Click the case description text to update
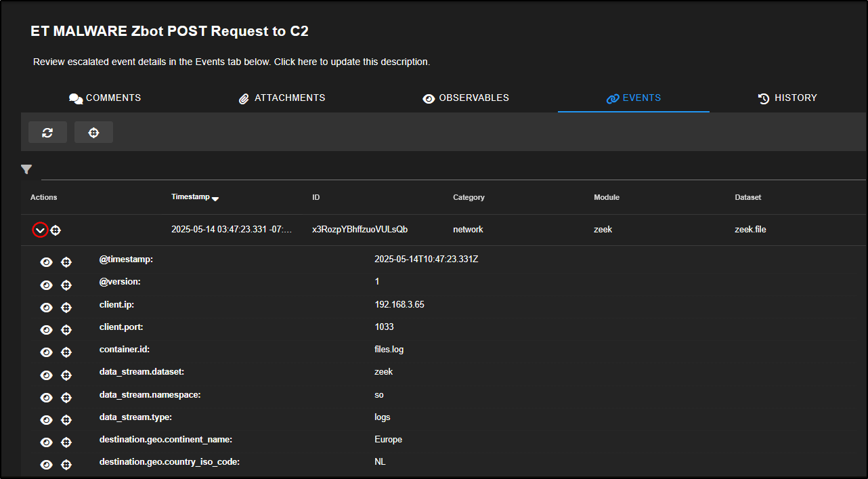Image resolution: width=868 pixels, height=479 pixels. point(232,62)
